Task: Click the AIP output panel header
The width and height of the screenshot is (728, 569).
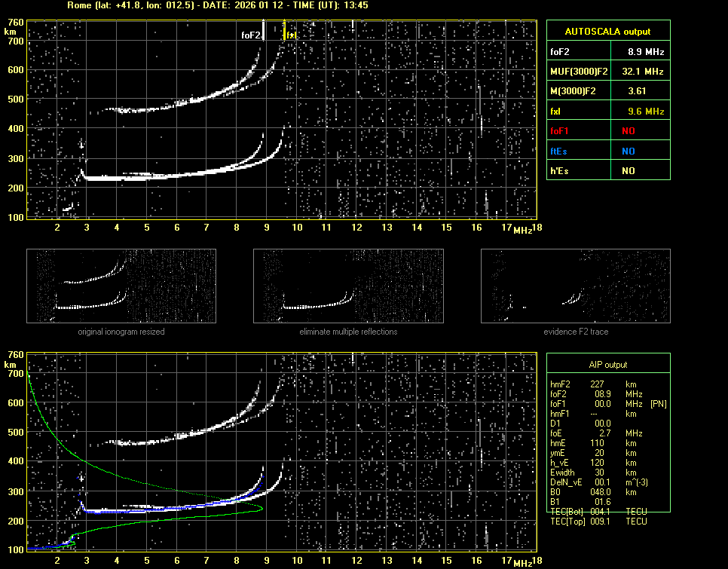Action: pos(607,365)
